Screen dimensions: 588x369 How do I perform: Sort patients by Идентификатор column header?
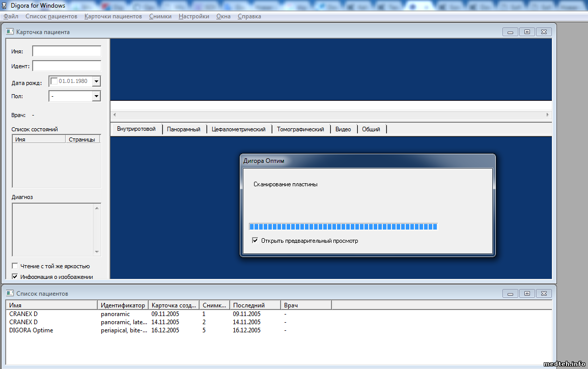(x=123, y=305)
